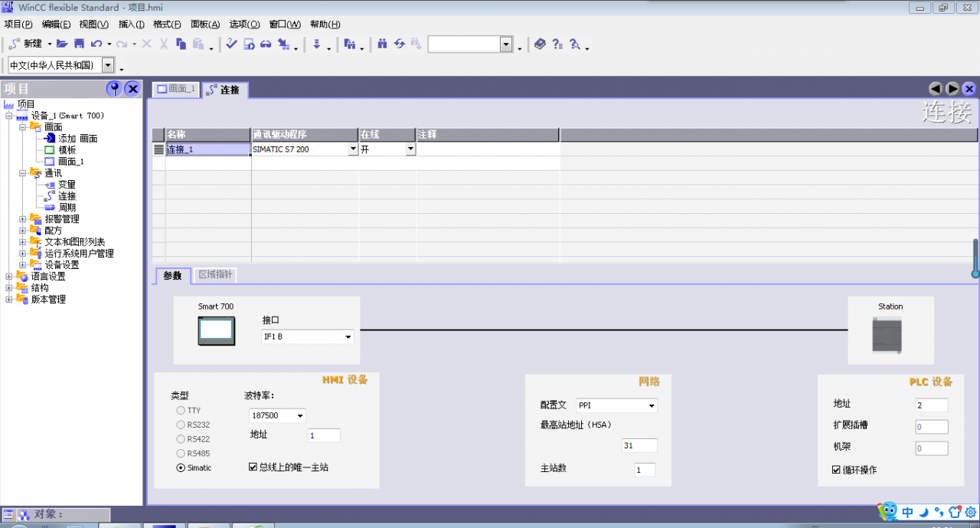Viewport: 980px width, 528px height.
Task: Open the 项目(P) menu
Action: pos(18,25)
